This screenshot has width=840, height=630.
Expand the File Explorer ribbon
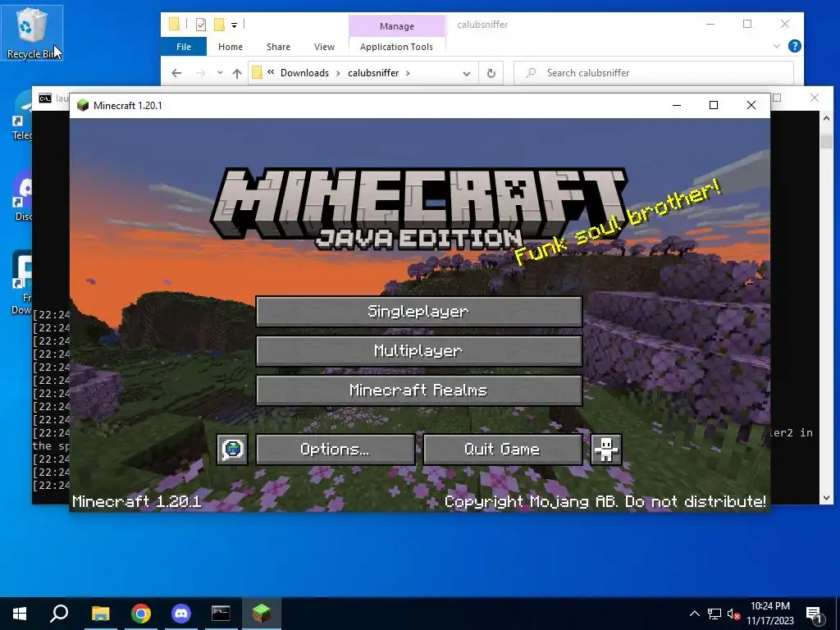[x=776, y=47]
